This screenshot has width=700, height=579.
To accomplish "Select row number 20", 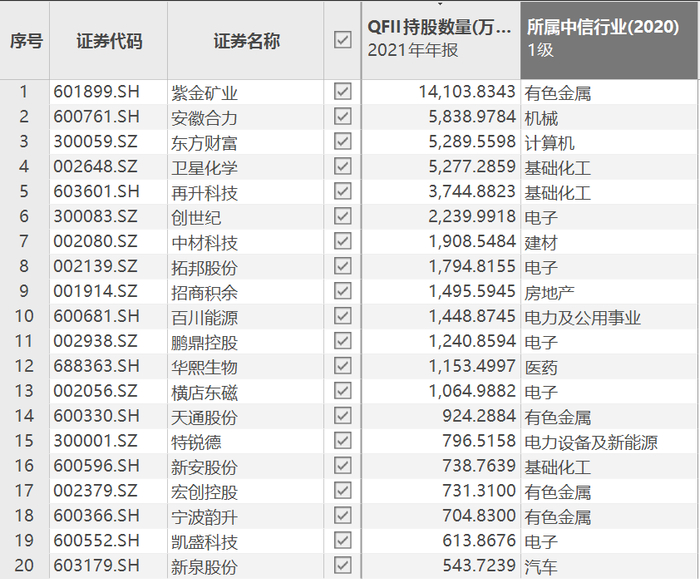I will [x=24, y=566].
